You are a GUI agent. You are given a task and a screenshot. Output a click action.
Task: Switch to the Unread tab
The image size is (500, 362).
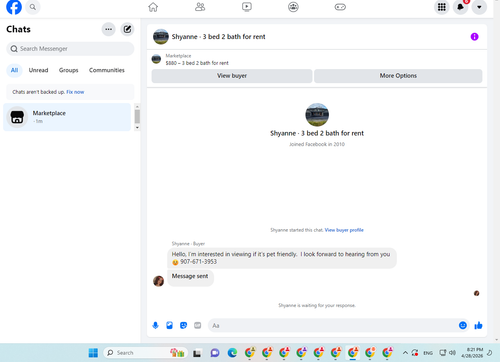click(38, 70)
